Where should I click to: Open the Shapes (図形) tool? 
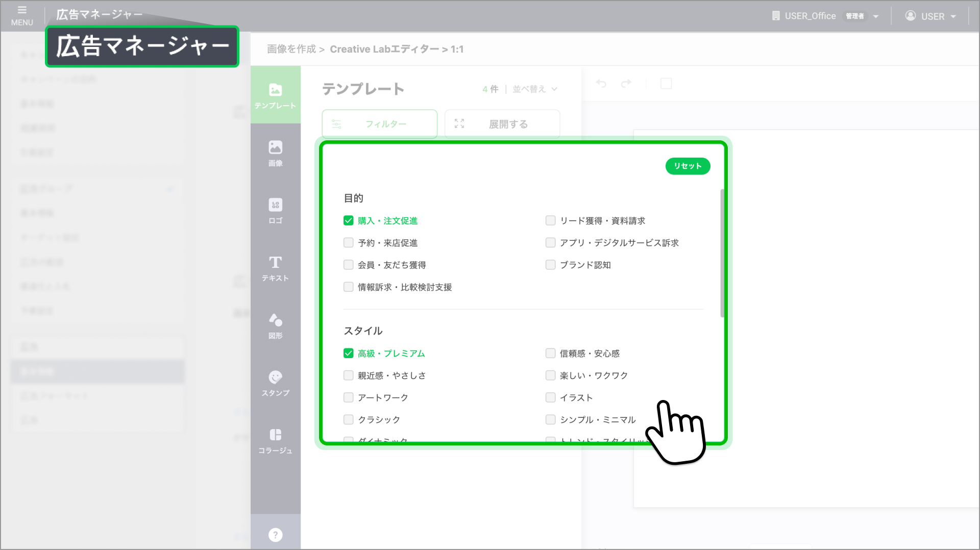click(x=275, y=326)
